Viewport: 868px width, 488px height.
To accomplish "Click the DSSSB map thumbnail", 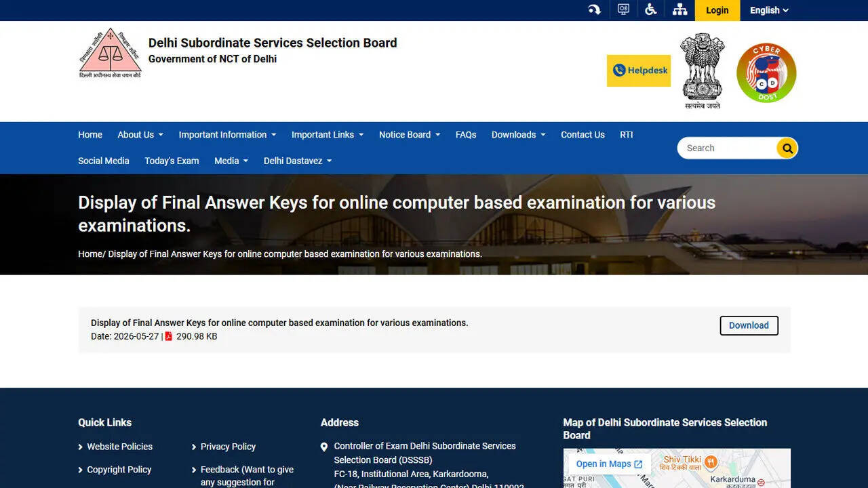I will [x=677, y=468].
